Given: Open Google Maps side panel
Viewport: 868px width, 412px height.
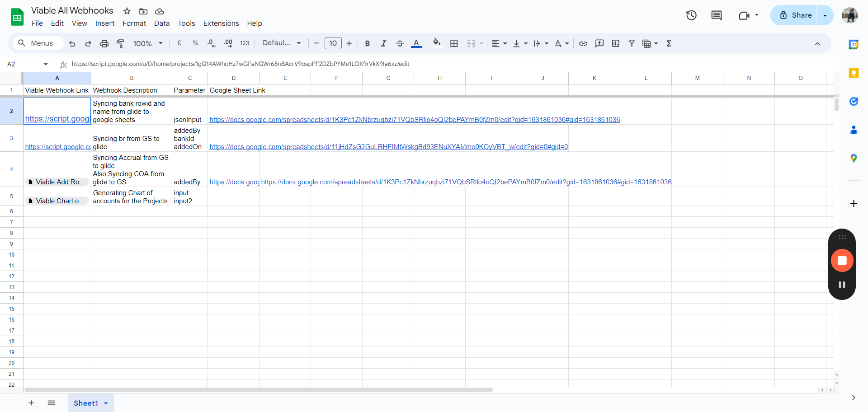Looking at the screenshot, I should 854,159.
